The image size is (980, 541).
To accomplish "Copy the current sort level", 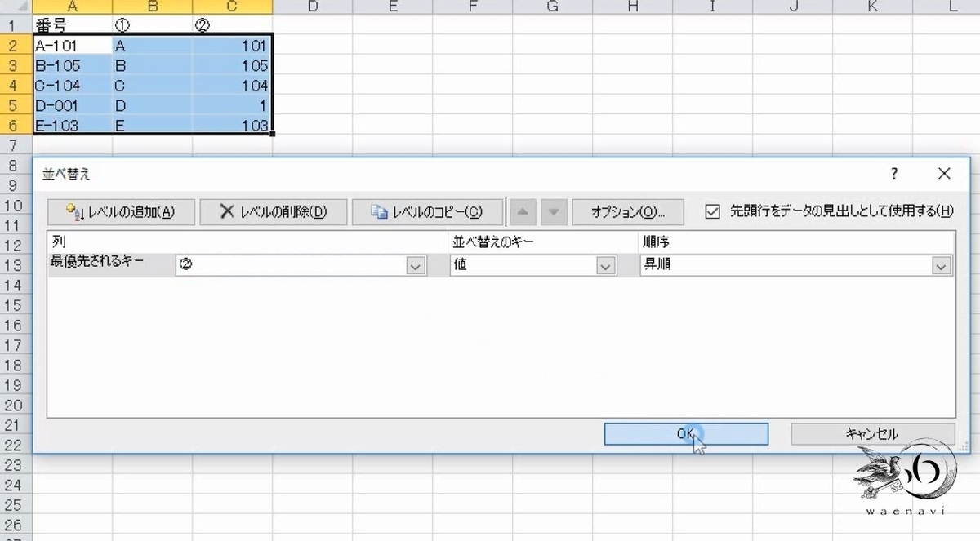I will [429, 211].
